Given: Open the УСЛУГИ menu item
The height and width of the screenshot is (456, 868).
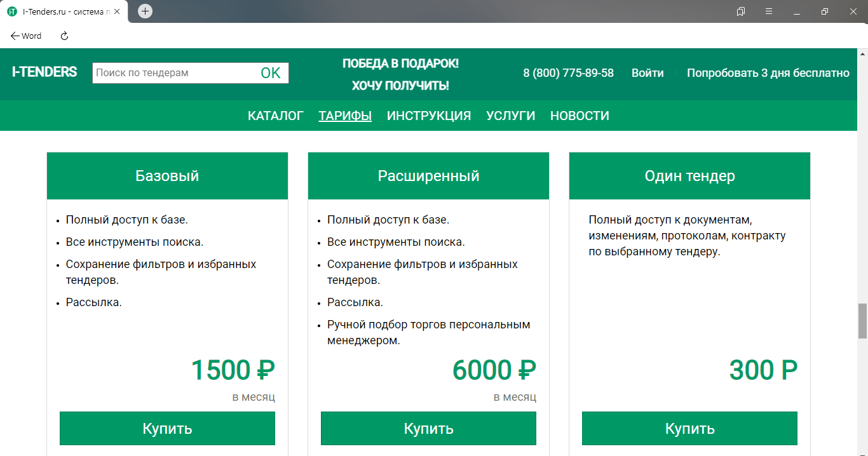Looking at the screenshot, I should click(x=511, y=116).
